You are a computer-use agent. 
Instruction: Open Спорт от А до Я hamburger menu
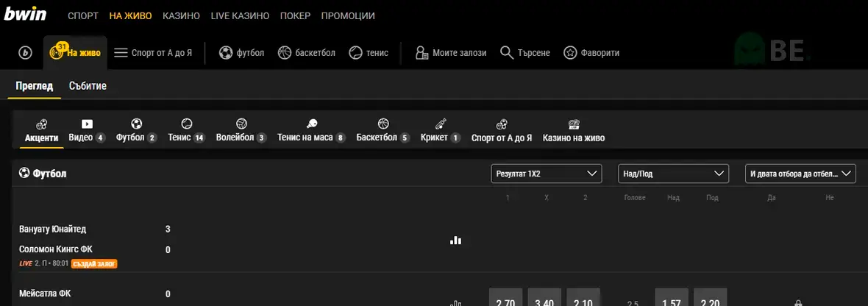pos(153,53)
